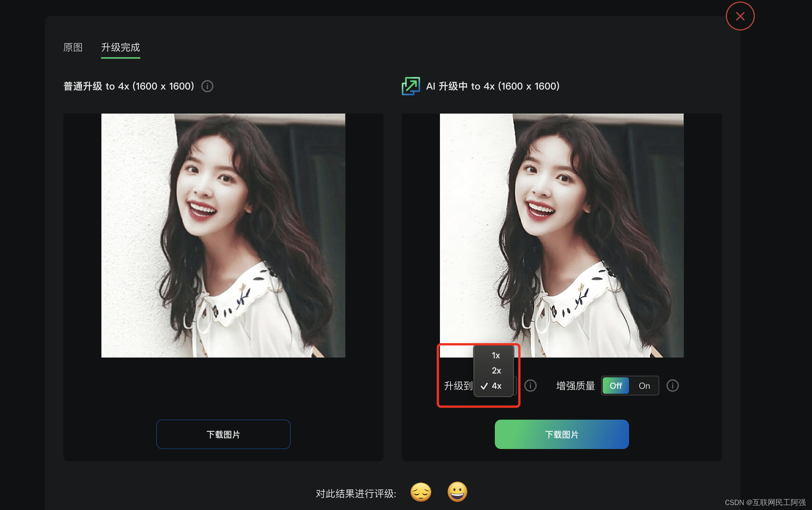Select checked 4x upscale option
Image resolution: width=812 pixels, height=510 pixels.
tap(494, 386)
